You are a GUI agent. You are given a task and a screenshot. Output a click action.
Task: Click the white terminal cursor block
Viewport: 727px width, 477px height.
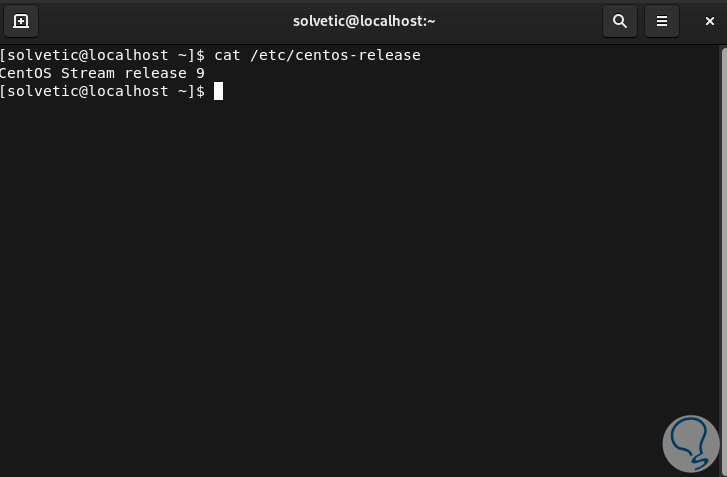218,91
